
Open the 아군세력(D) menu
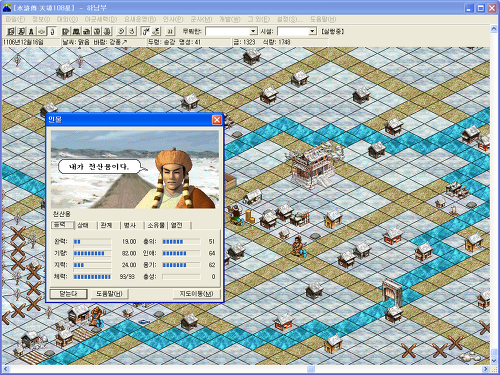click(101, 19)
